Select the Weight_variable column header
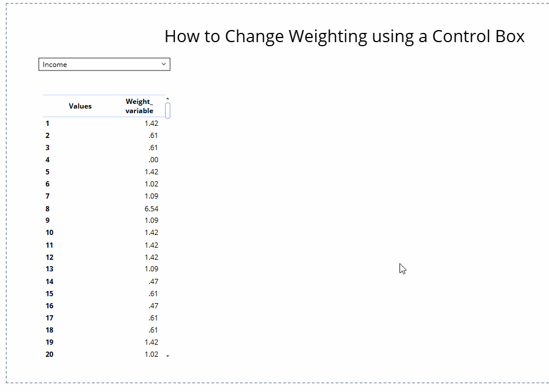 click(x=139, y=106)
